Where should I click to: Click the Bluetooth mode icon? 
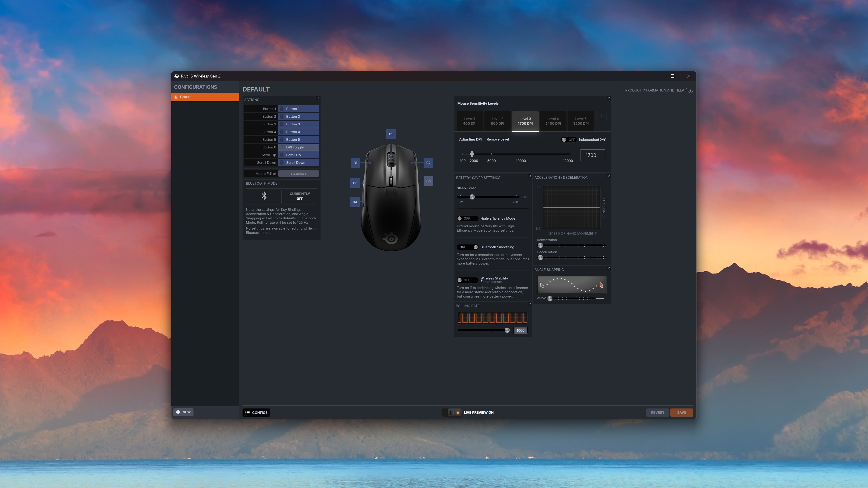[264, 196]
